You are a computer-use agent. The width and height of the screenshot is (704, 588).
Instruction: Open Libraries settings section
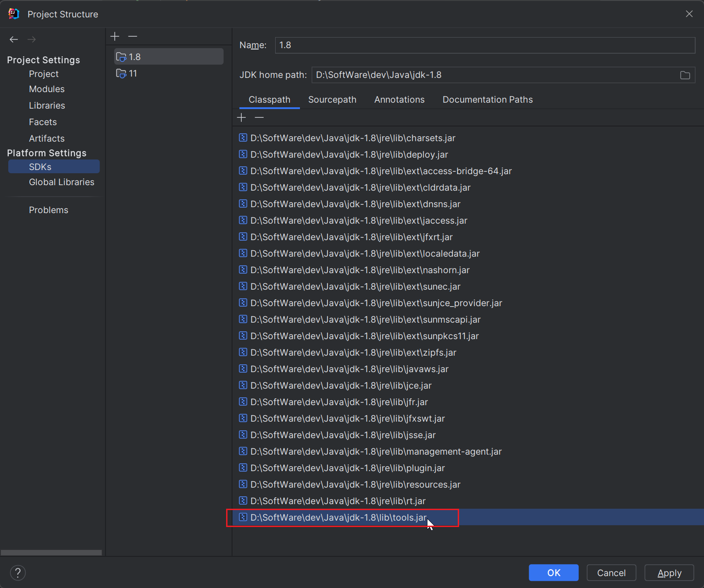click(47, 105)
